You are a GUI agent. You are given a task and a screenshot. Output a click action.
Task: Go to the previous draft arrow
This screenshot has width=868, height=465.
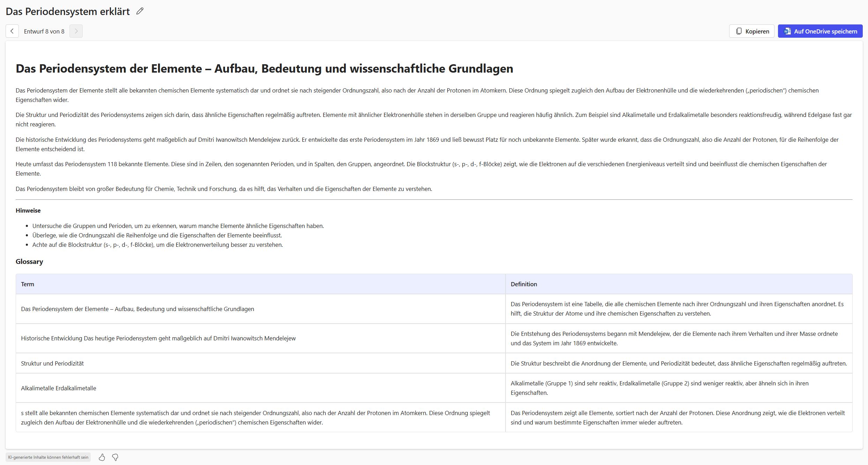(x=12, y=31)
